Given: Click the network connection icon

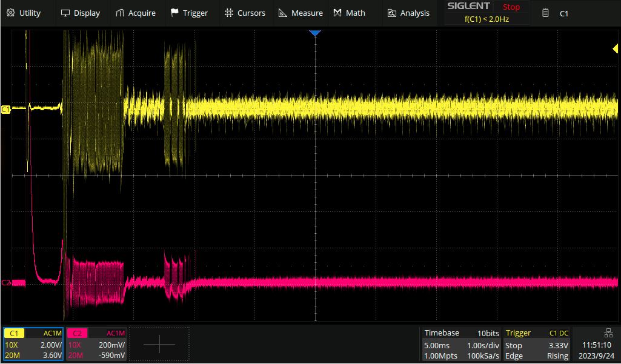Looking at the screenshot, I should (608, 333).
